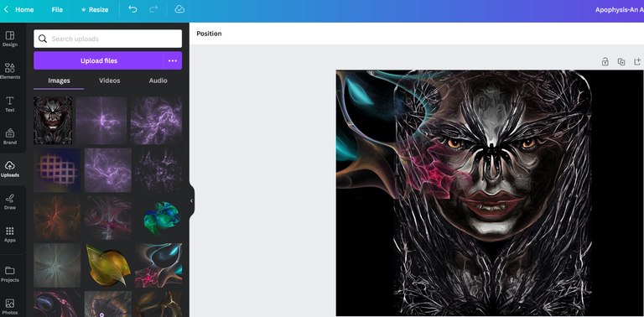Image resolution: width=644 pixels, height=317 pixels.
Task: Open the Projects folder icon
Action: pos(10,274)
